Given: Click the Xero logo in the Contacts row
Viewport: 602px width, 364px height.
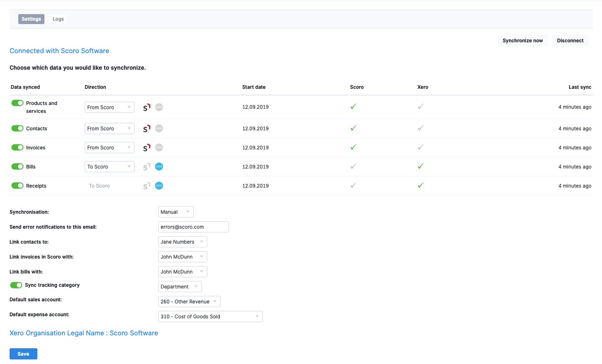Looking at the screenshot, I should click(159, 129).
